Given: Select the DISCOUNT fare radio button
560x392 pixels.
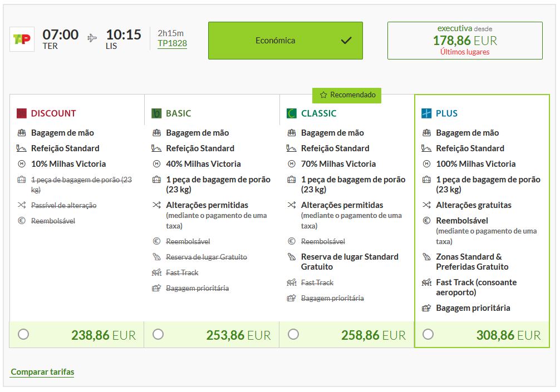Looking at the screenshot, I should [23, 334].
